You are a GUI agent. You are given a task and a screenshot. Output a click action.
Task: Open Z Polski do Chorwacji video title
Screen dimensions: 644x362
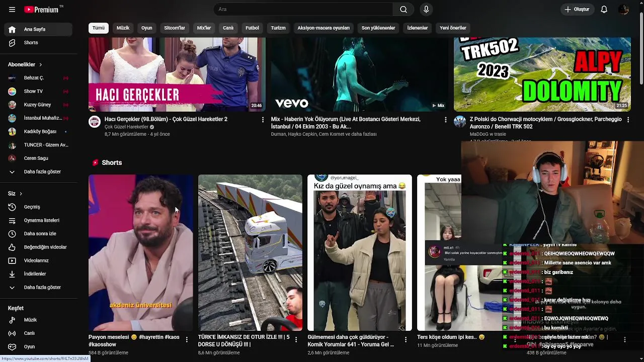click(x=545, y=123)
